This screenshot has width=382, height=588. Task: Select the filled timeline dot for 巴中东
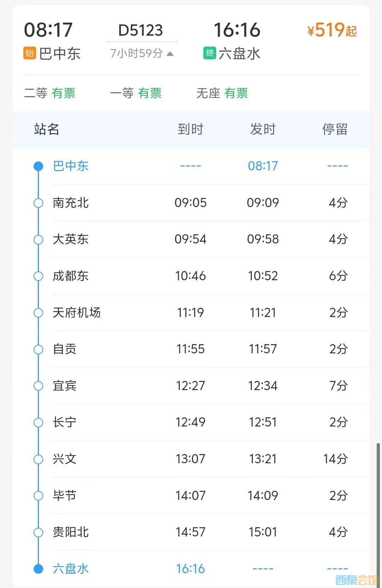point(38,166)
